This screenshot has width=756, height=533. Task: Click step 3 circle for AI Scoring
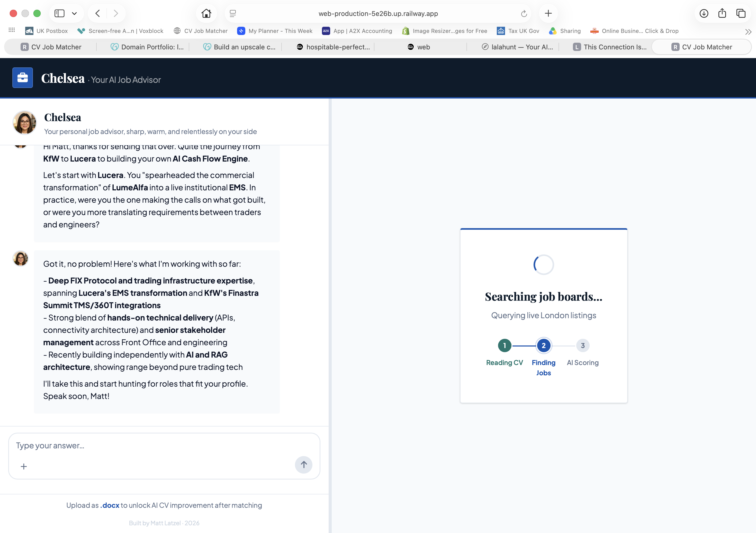(x=583, y=345)
